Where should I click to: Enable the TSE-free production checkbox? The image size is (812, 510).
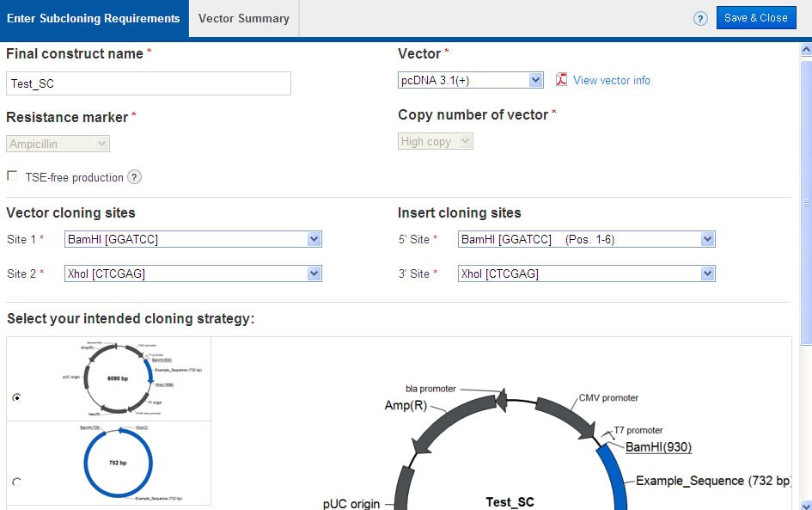(12, 176)
